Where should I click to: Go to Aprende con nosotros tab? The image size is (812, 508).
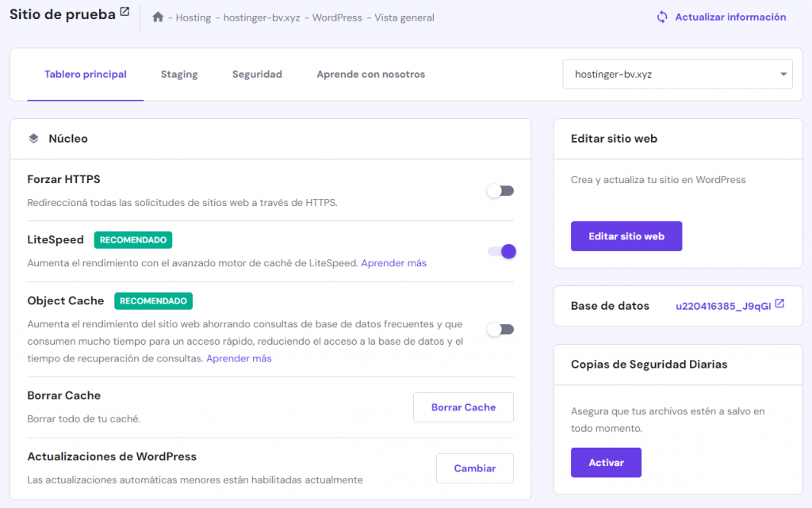[x=371, y=74]
